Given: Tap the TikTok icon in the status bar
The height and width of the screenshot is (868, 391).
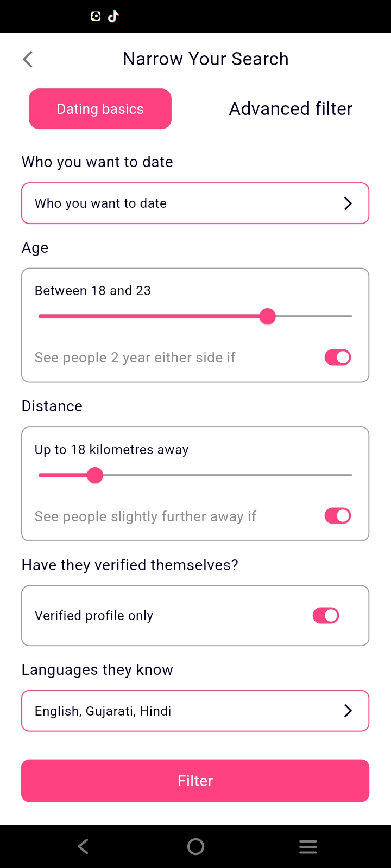Looking at the screenshot, I should [113, 16].
